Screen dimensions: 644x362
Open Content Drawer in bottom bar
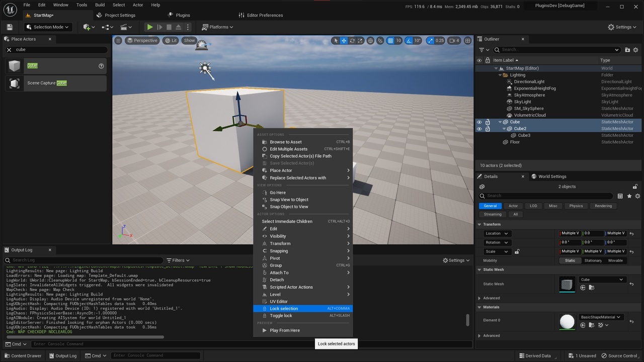click(23, 356)
